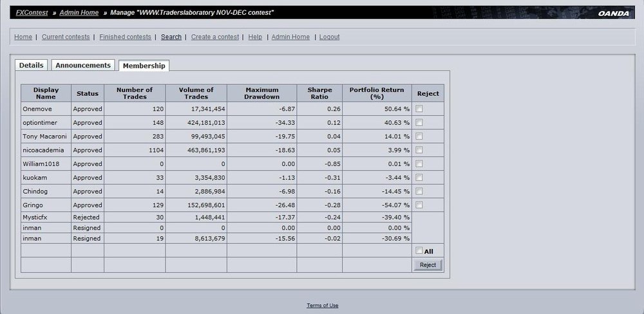
Task: Click the 99,493,045 volume value
Action: tap(207, 136)
